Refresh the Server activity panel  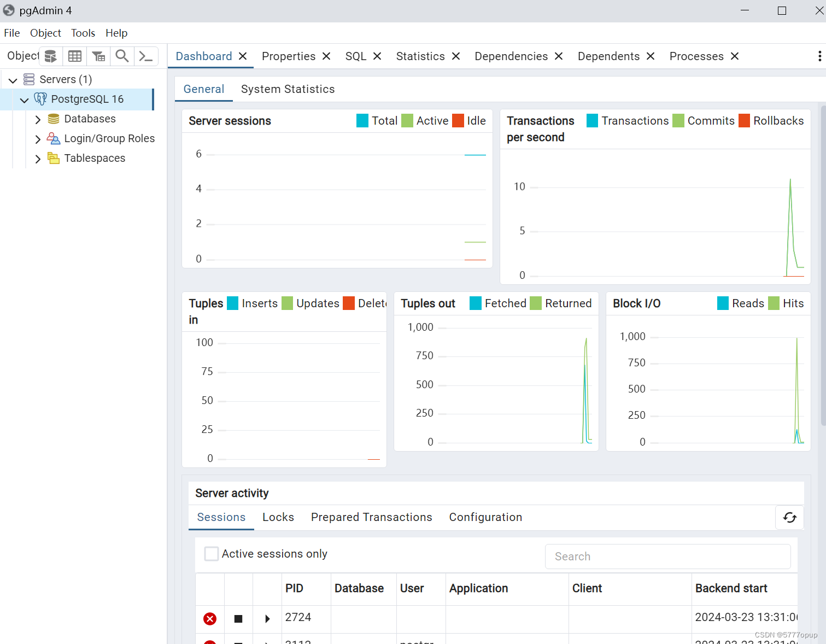[790, 518]
